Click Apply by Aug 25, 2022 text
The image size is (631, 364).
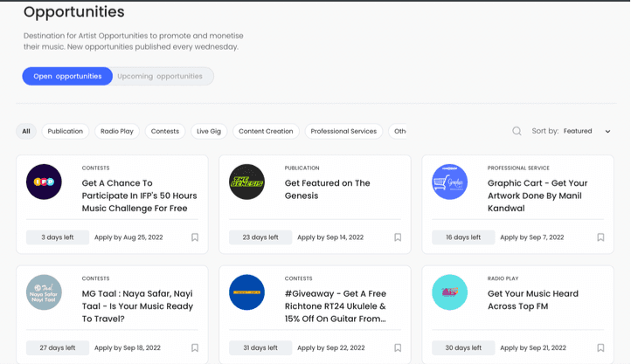tap(128, 237)
